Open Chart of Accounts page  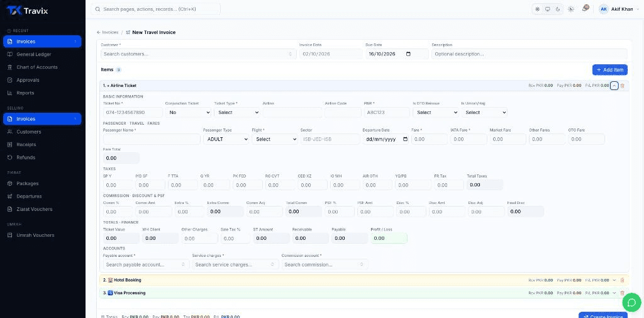tap(37, 67)
